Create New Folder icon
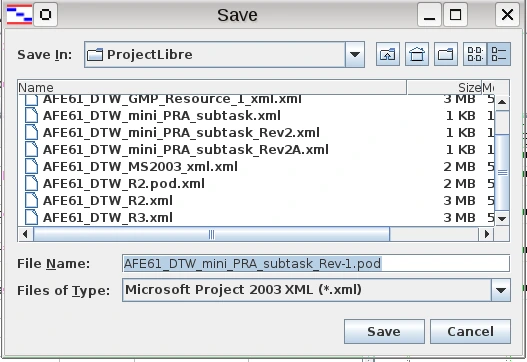 (x=446, y=54)
